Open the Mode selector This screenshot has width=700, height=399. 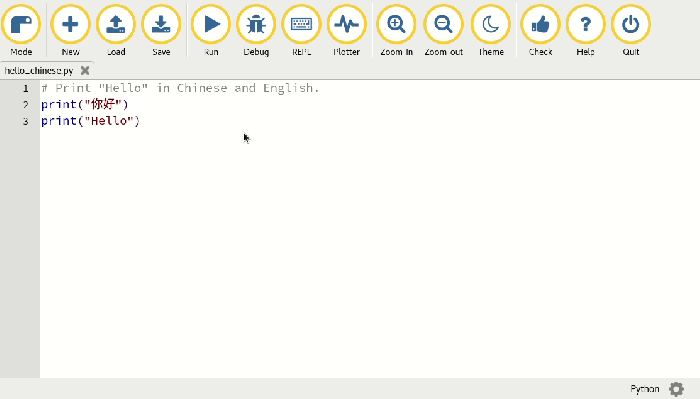point(21,30)
